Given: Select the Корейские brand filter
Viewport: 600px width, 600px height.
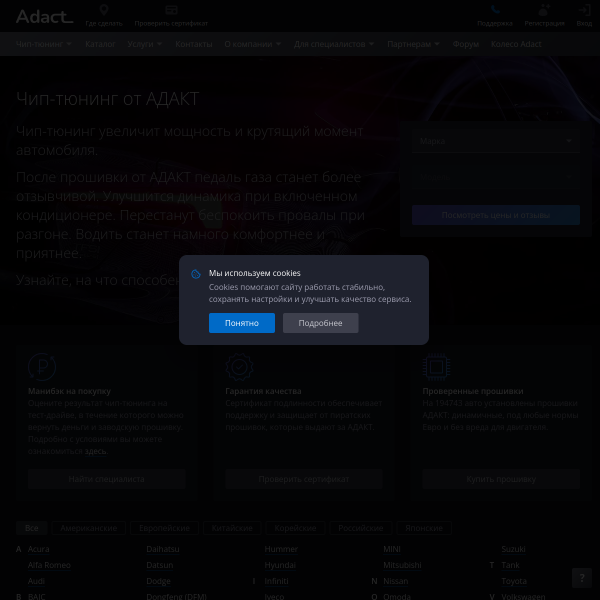Looking at the screenshot, I should tap(295, 528).
